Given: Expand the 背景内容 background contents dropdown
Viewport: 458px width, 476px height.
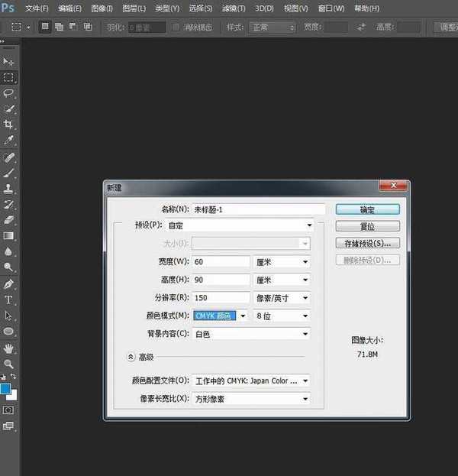Looking at the screenshot, I should pos(251,334).
